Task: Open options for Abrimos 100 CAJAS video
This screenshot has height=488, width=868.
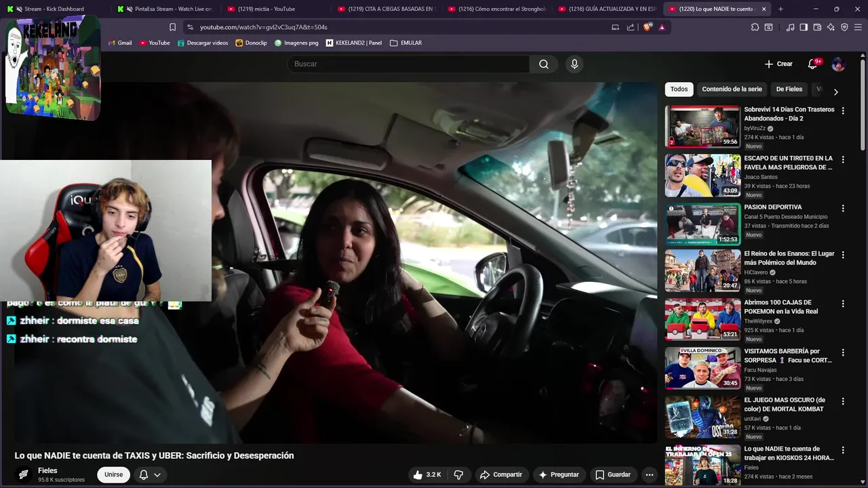Action: (843, 304)
